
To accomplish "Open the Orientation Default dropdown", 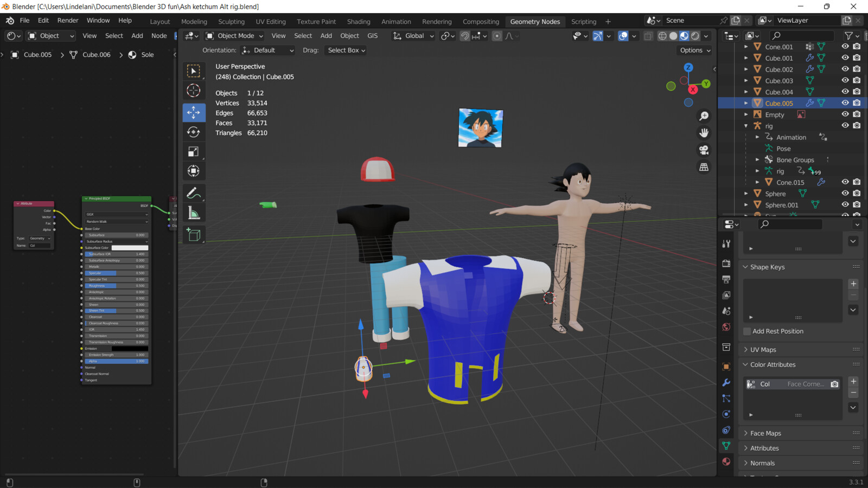I will point(268,50).
